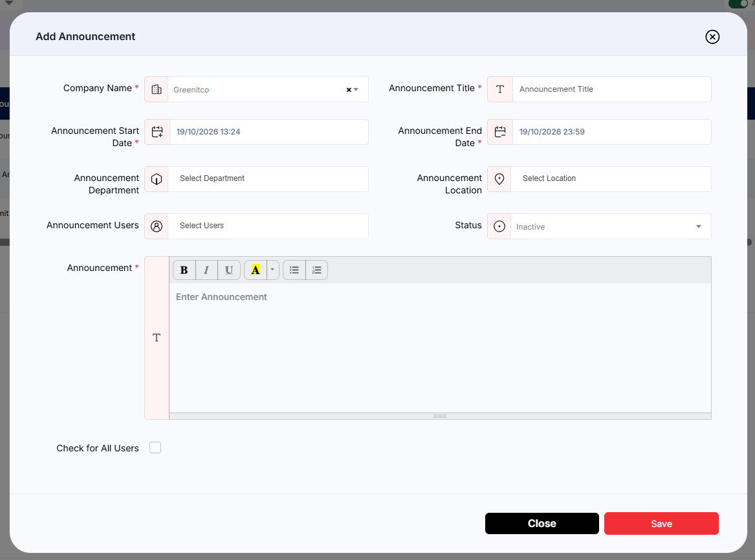The height and width of the screenshot is (560, 755).
Task: Toggle italic formatting in editor
Action: (x=206, y=270)
